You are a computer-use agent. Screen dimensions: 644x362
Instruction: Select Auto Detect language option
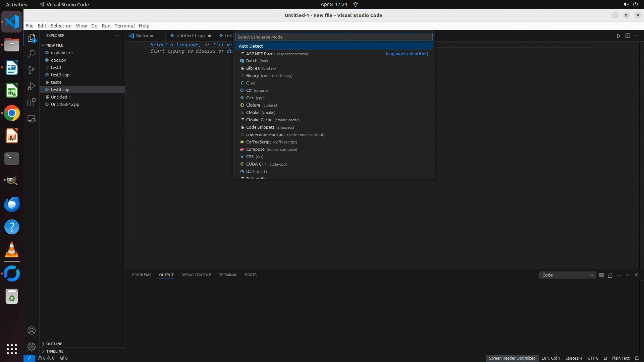[251, 46]
